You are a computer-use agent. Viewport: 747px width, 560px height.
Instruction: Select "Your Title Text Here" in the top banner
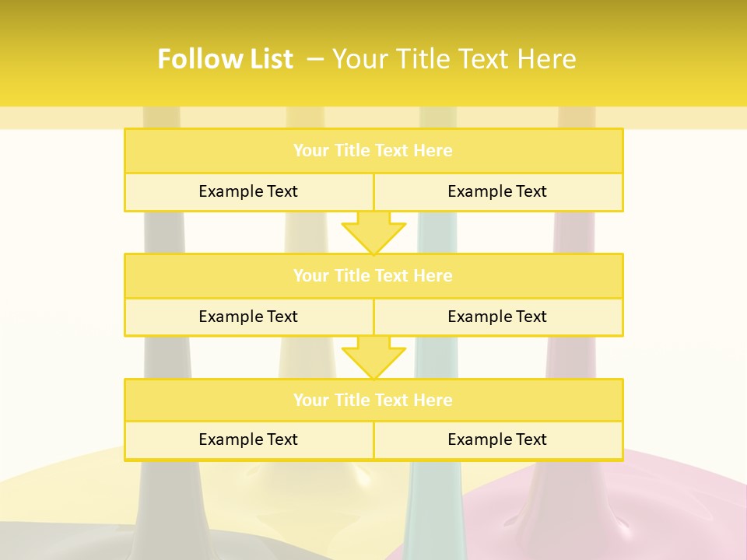pyautogui.click(x=454, y=59)
